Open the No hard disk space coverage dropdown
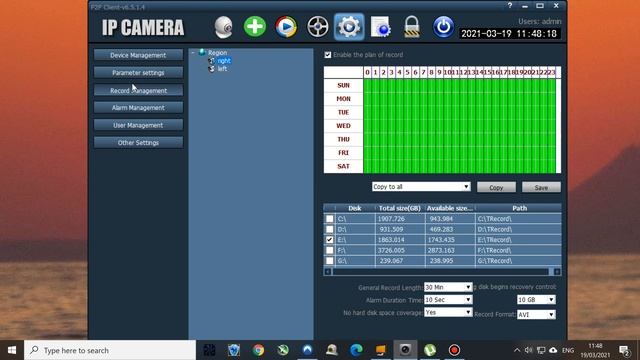 [448, 312]
